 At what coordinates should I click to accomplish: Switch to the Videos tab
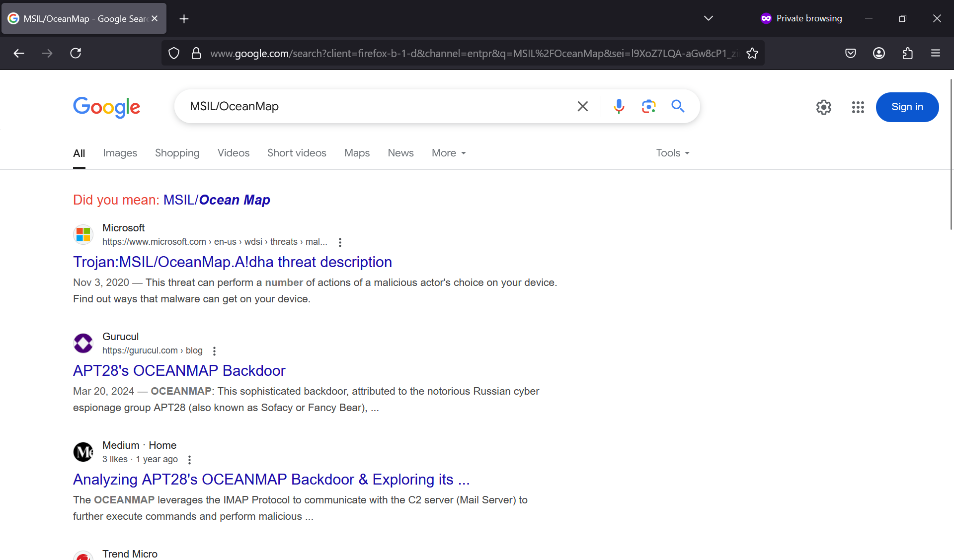point(234,153)
